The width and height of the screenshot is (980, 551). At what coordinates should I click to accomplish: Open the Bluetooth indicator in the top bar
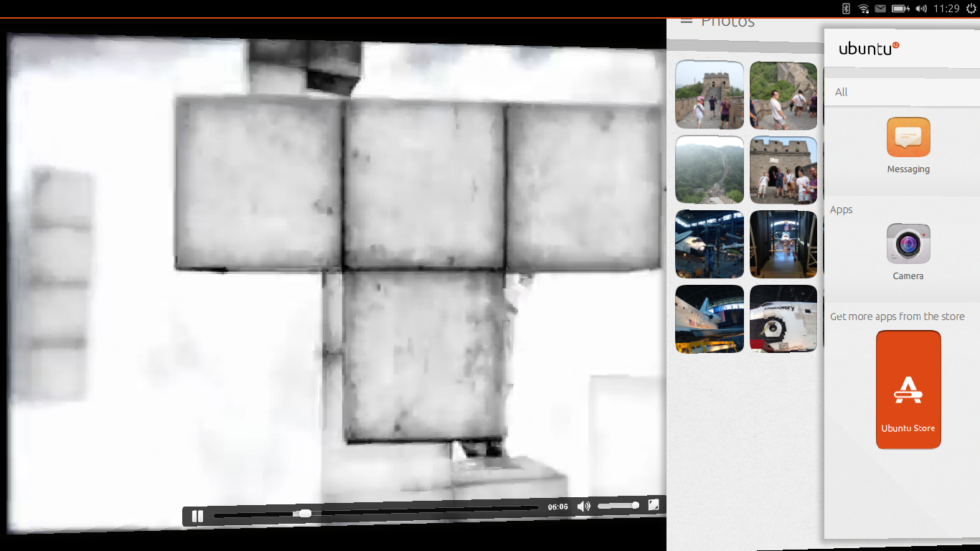(846, 9)
